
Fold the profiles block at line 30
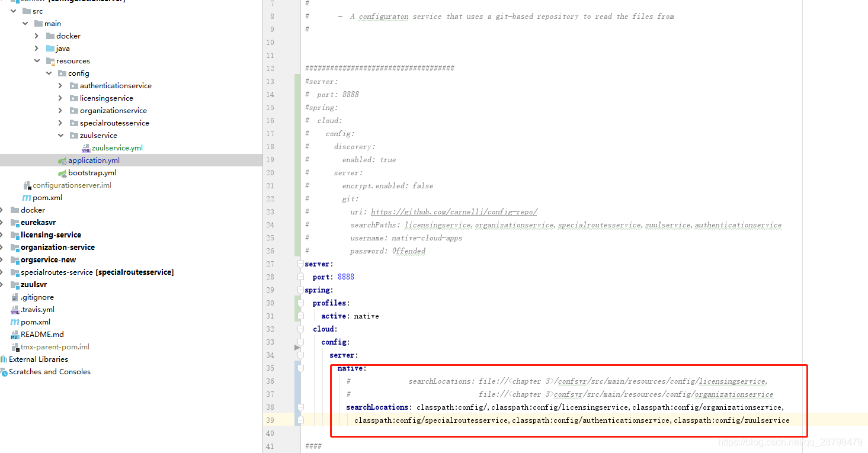[x=300, y=303]
